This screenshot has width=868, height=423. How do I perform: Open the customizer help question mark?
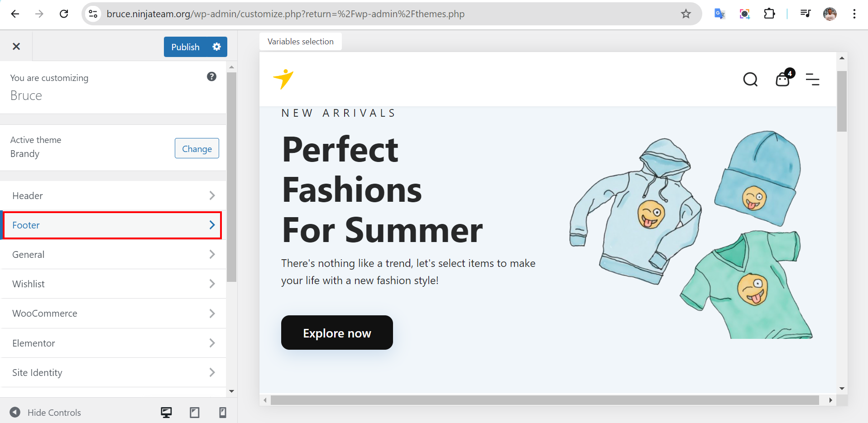[x=211, y=76]
